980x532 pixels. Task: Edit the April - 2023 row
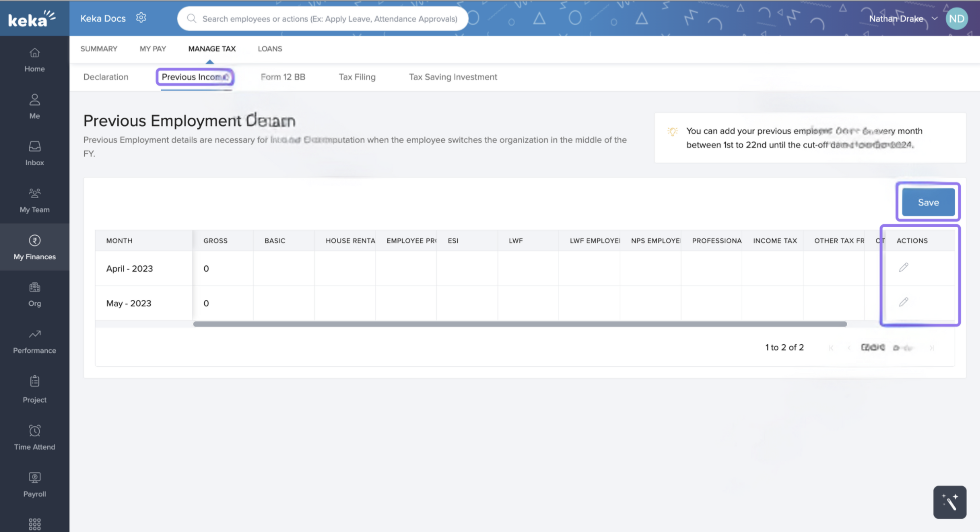[x=904, y=268]
